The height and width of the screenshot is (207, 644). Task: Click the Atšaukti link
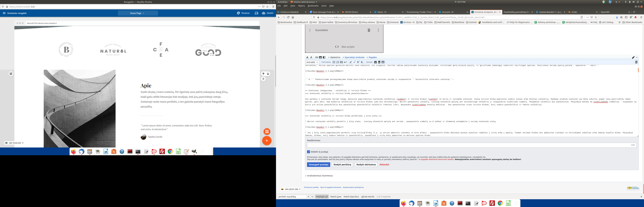point(384,164)
